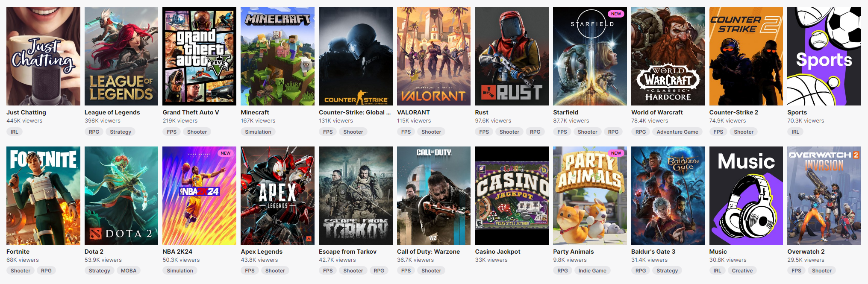Select the Simulation tag under NBA 2K24

point(180,271)
